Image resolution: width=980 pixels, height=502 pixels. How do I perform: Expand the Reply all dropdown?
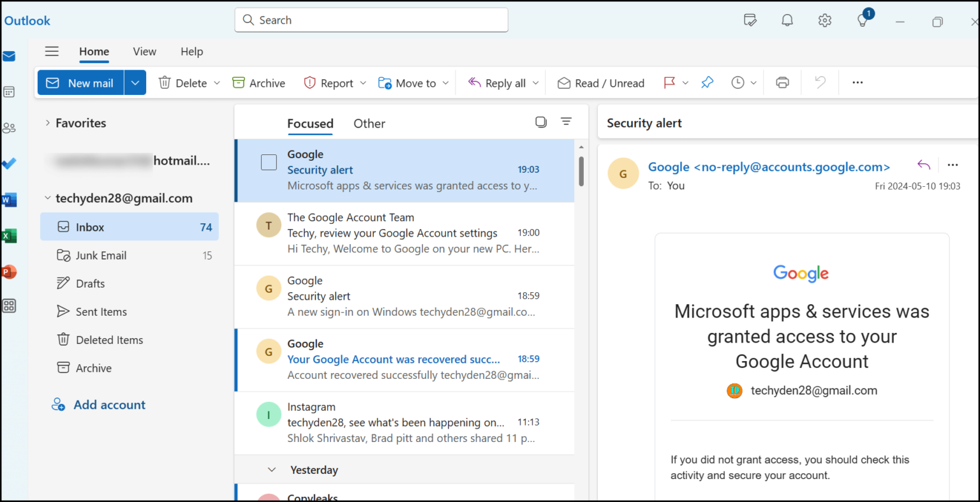pyautogui.click(x=535, y=82)
